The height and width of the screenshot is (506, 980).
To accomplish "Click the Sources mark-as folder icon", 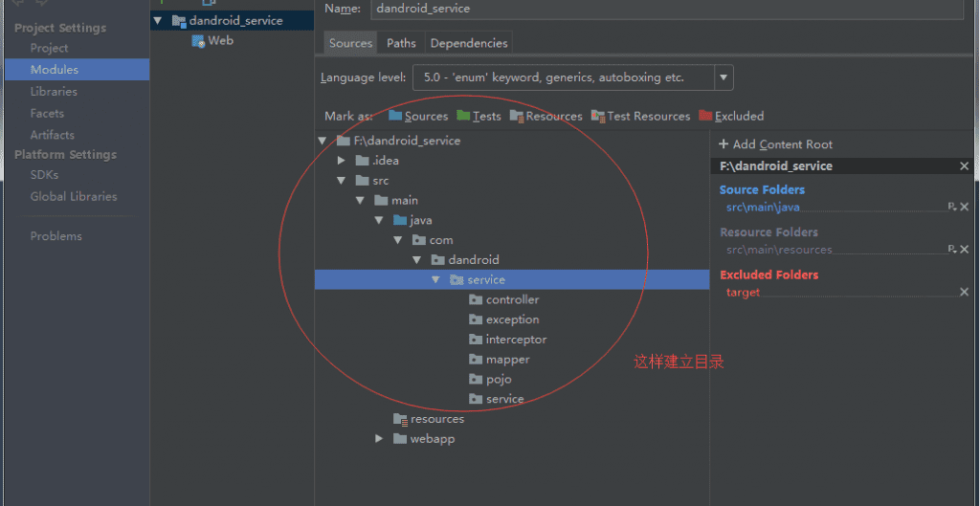I will pos(395,116).
